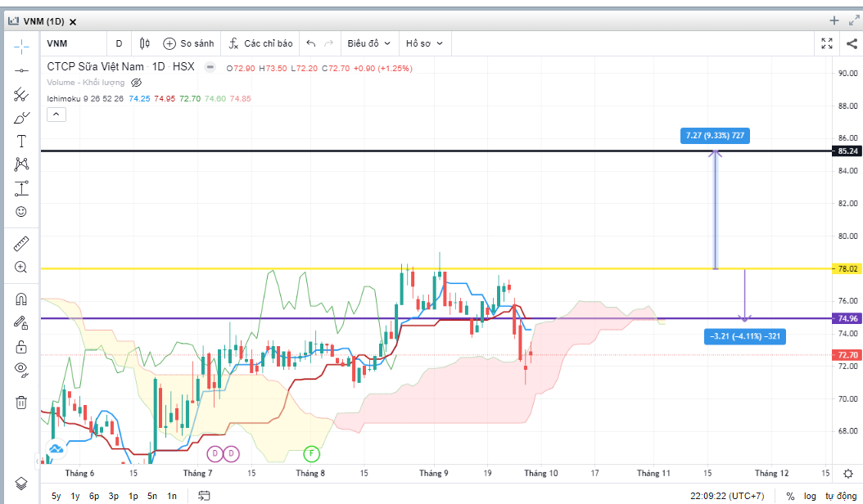Select the ruler measure tool
This screenshot has width=863, height=504.
click(21, 244)
